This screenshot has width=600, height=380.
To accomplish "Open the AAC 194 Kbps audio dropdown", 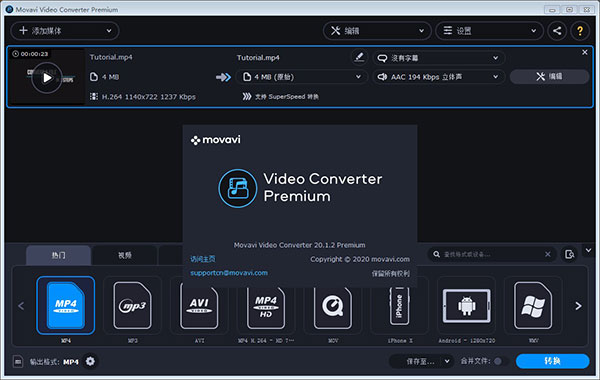I will coord(439,77).
